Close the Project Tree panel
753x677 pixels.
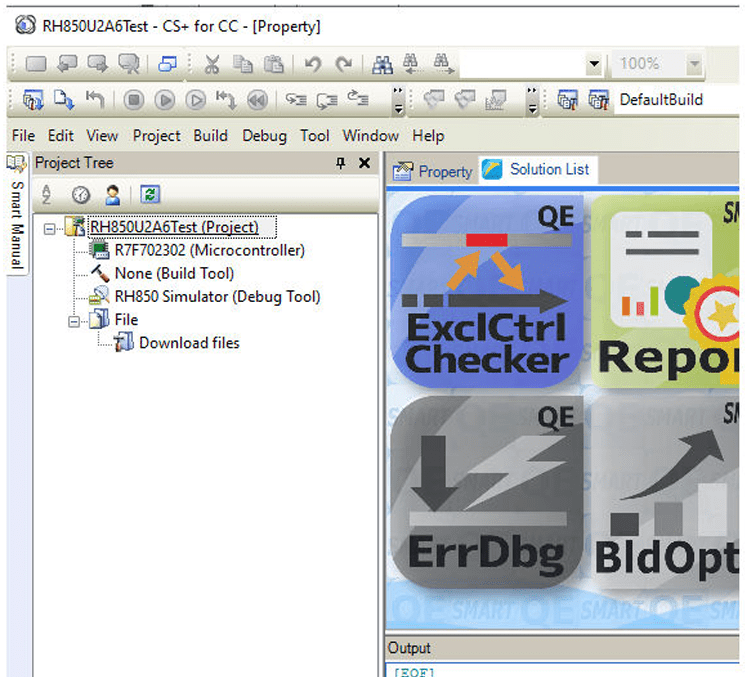coord(364,163)
